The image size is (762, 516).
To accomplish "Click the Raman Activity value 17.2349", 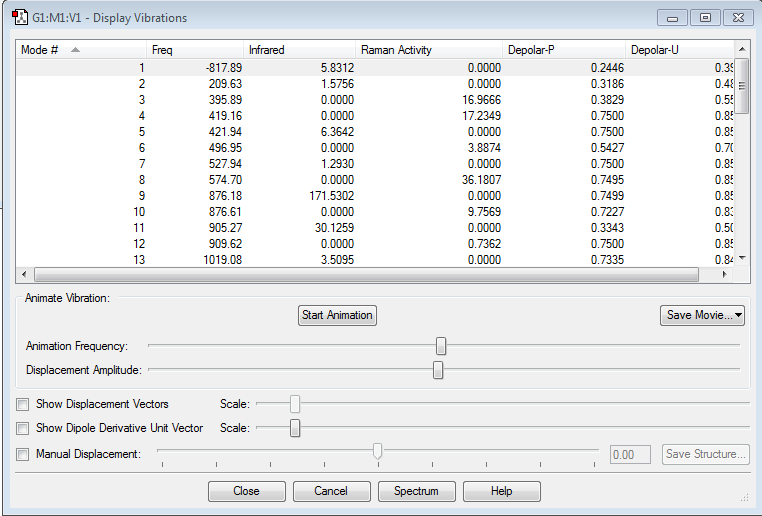I will click(481, 116).
